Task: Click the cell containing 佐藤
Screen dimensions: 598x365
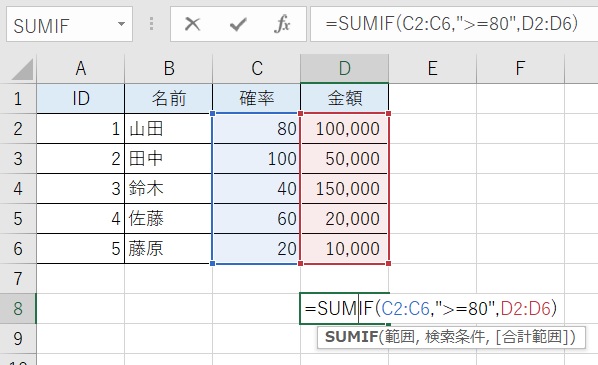Action: (x=169, y=219)
